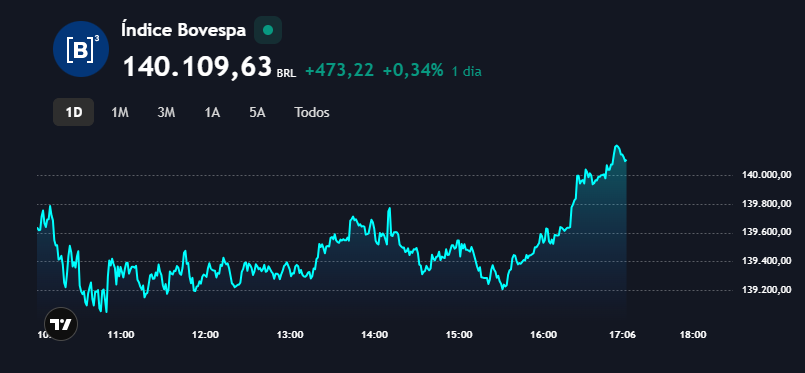Click the 140.000,00 price axis label
The width and height of the screenshot is (805, 373).
766,175
